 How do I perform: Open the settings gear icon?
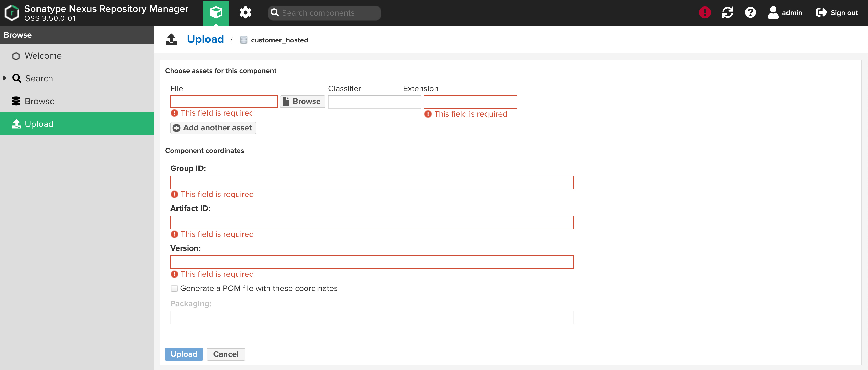click(x=246, y=13)
